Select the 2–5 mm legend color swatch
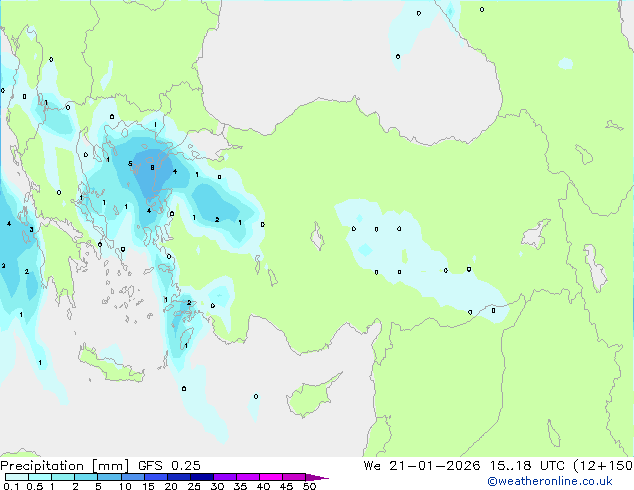634x490 pixels. (x=86, y=477)
